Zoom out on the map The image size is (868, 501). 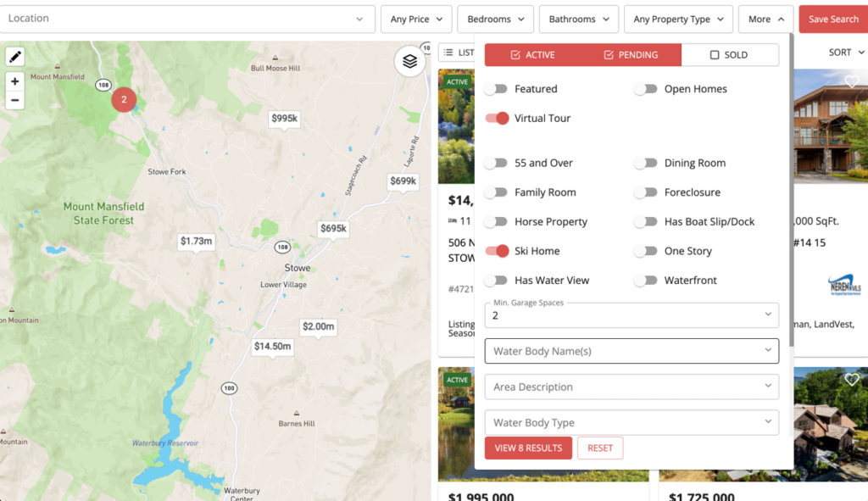(x=15, y=100)
